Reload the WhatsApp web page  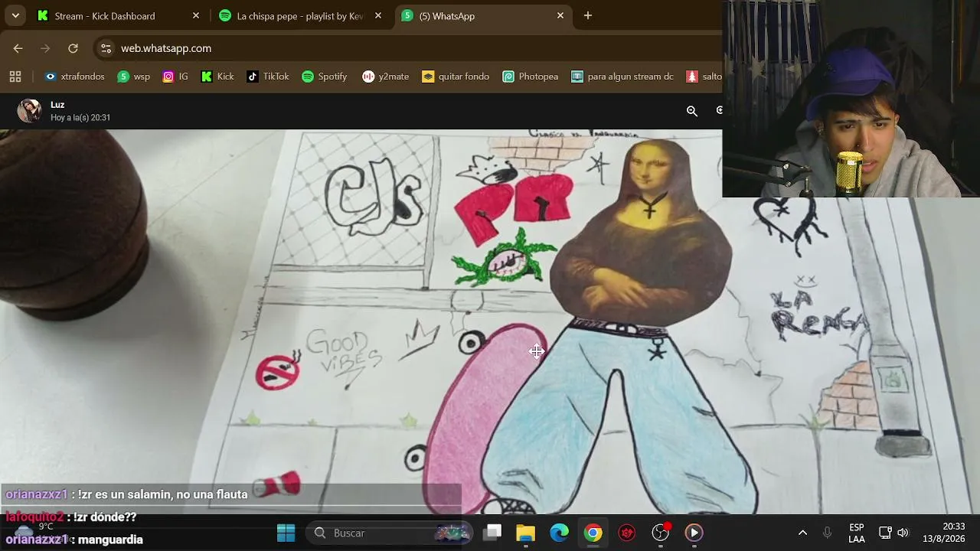[73, 48]
